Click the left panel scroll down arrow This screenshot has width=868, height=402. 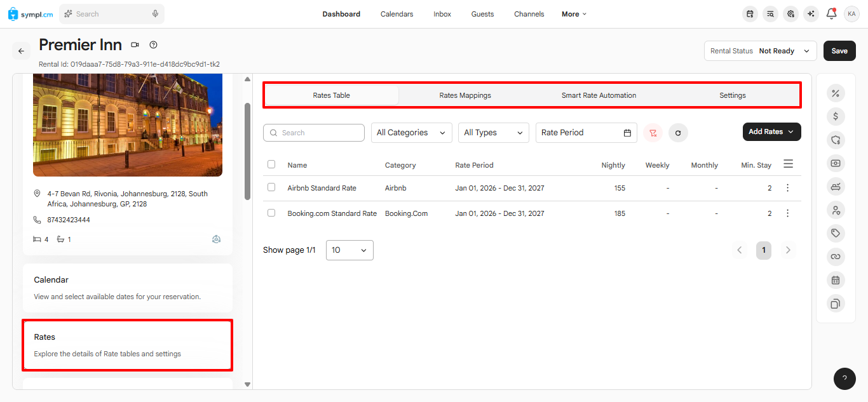247,384
